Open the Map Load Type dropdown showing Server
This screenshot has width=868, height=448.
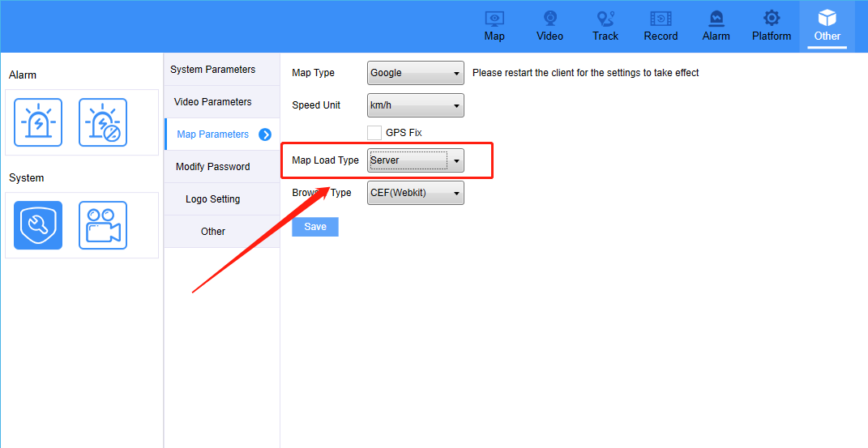(x=416, y=160)
